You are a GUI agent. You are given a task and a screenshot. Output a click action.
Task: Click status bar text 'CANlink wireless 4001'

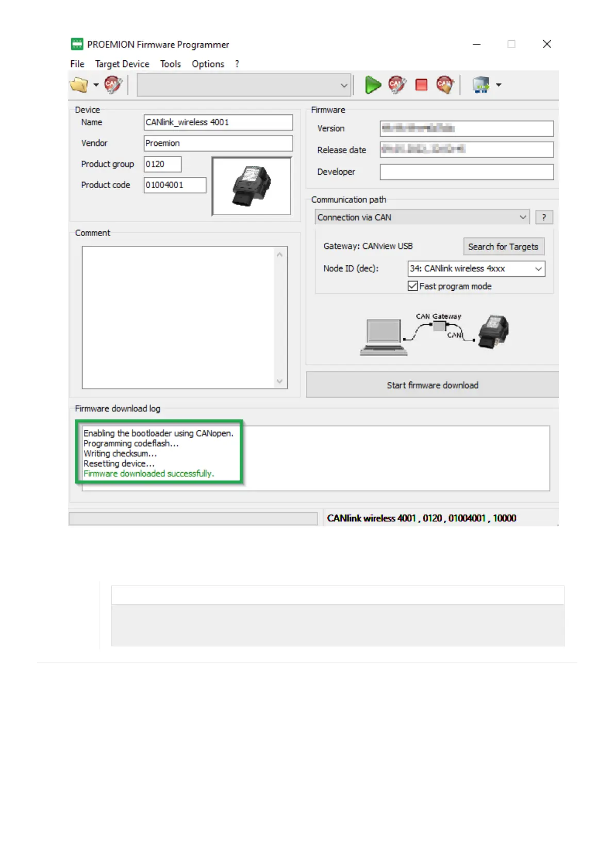(371, 518)
